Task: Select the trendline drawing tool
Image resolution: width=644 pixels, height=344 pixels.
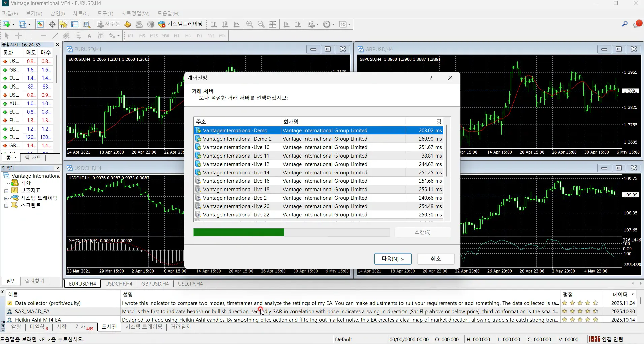Action: click(x=55, y=36)
